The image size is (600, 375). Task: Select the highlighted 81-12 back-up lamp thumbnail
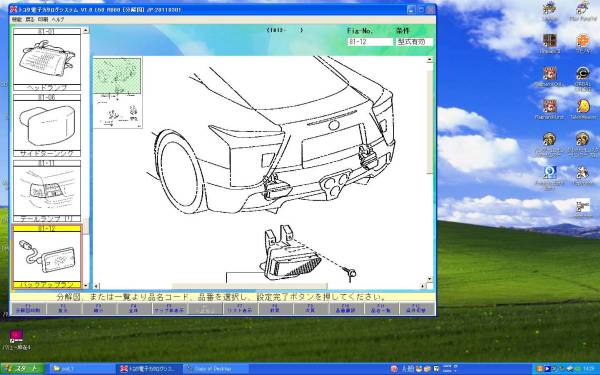(x=47, y=257)
